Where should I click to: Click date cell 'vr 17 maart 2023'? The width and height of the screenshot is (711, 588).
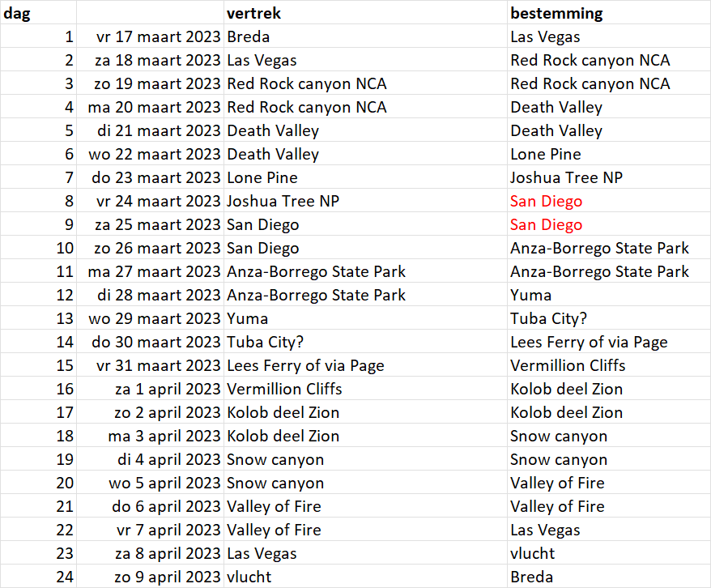click(x=158, y=36)
